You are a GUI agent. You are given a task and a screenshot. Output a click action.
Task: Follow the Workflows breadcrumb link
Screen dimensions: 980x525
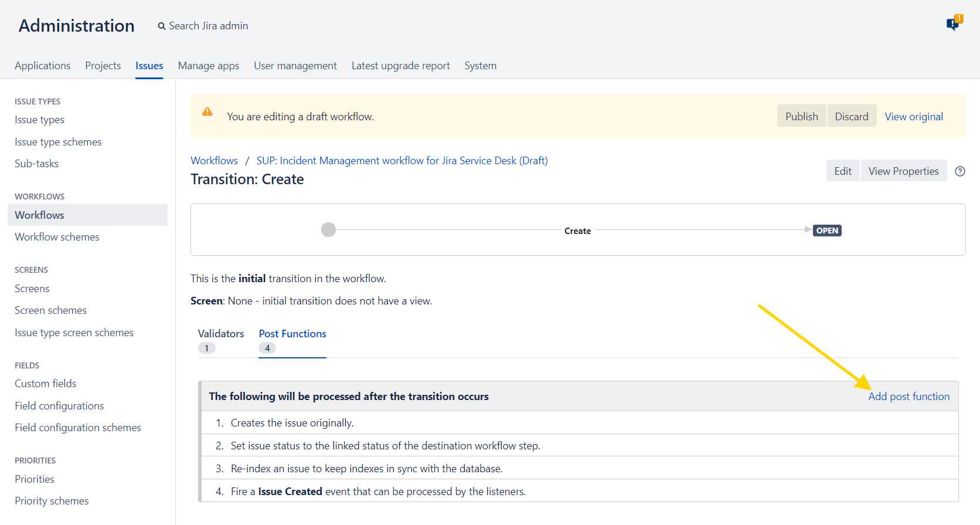[x=214, y=161]
